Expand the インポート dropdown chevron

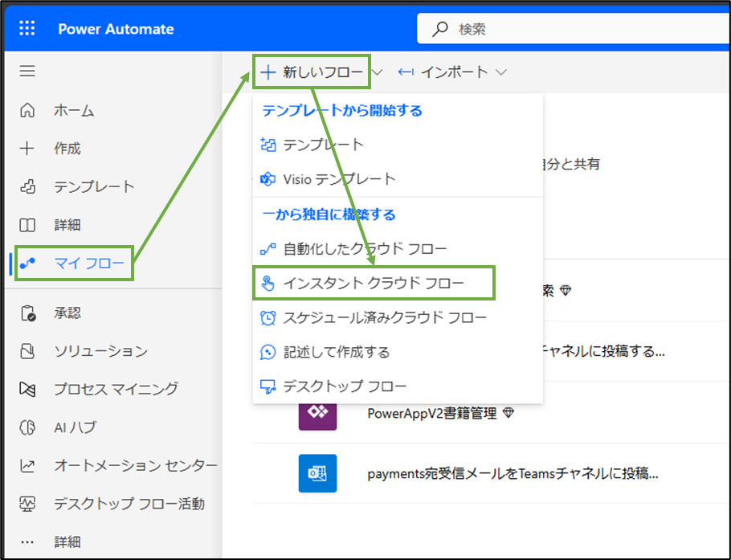501,72
